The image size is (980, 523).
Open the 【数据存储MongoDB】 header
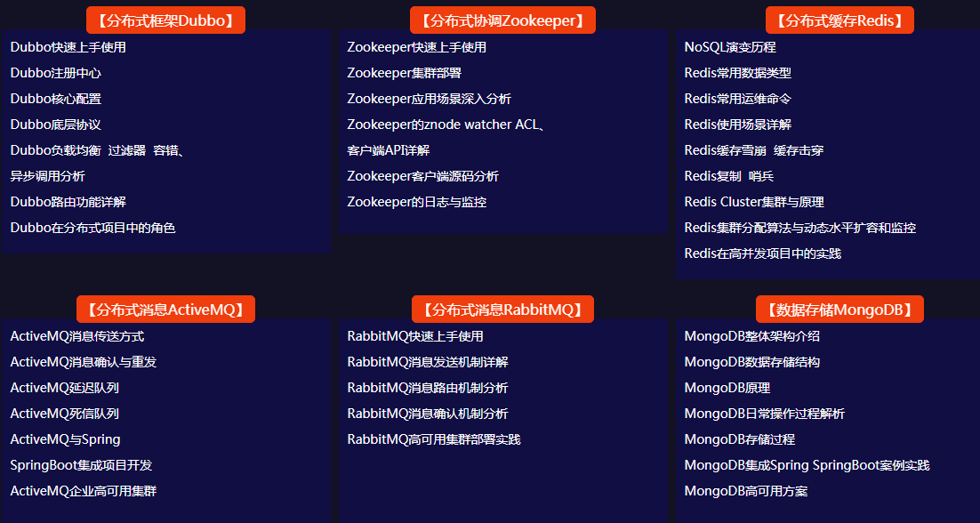click(x=839, y=310)
